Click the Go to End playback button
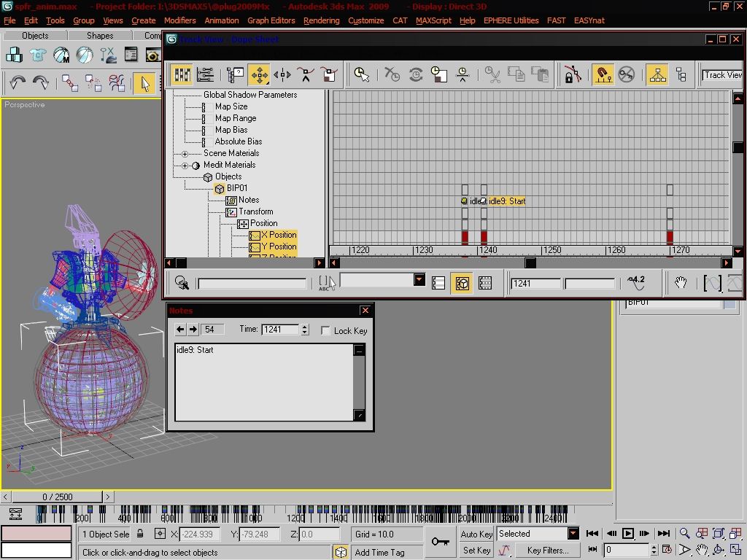 (664, 533)
